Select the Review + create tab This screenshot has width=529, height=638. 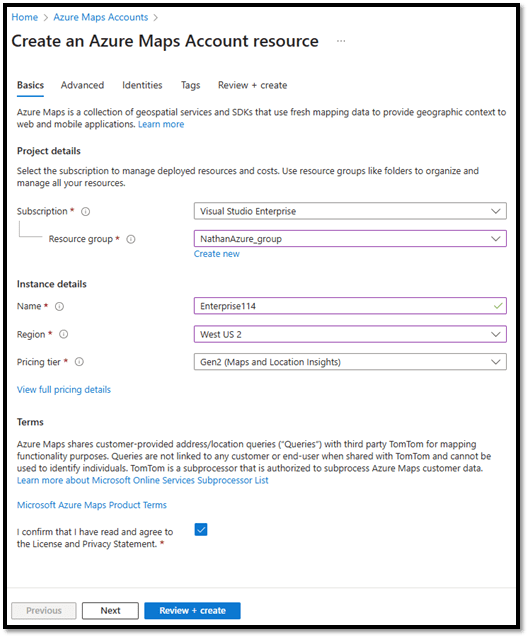pos(252,85)
